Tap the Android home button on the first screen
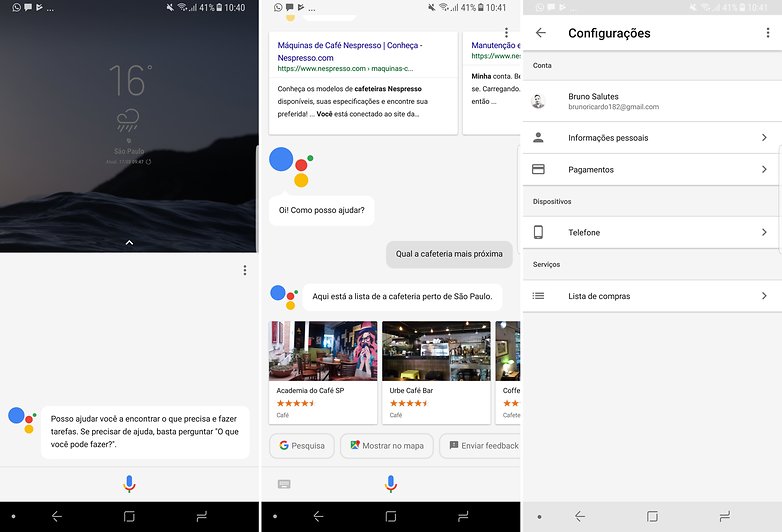Viewport: 782px width, 532px height. click(129, 517)
